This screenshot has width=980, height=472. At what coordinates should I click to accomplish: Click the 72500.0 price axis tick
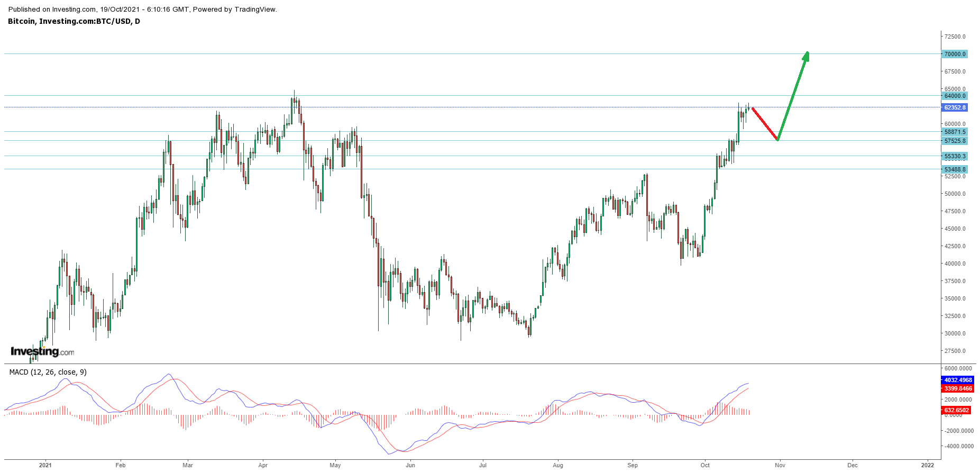point(955,37)
